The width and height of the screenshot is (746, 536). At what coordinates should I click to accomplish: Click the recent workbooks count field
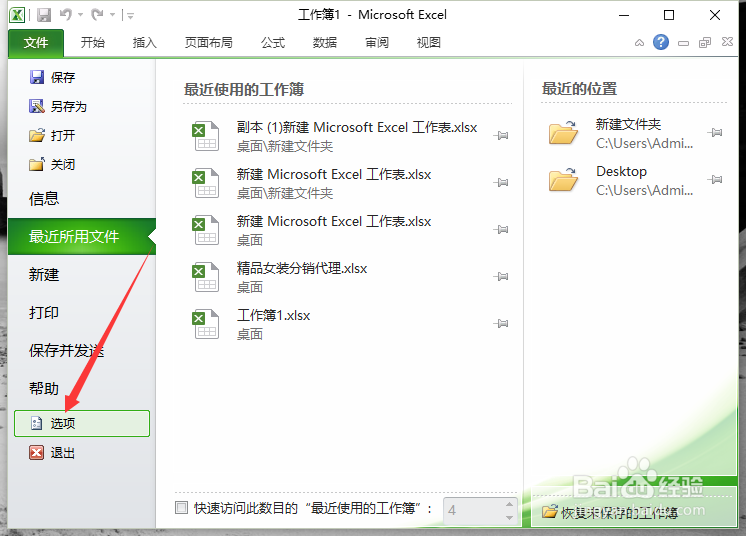(x=474, y=511)
